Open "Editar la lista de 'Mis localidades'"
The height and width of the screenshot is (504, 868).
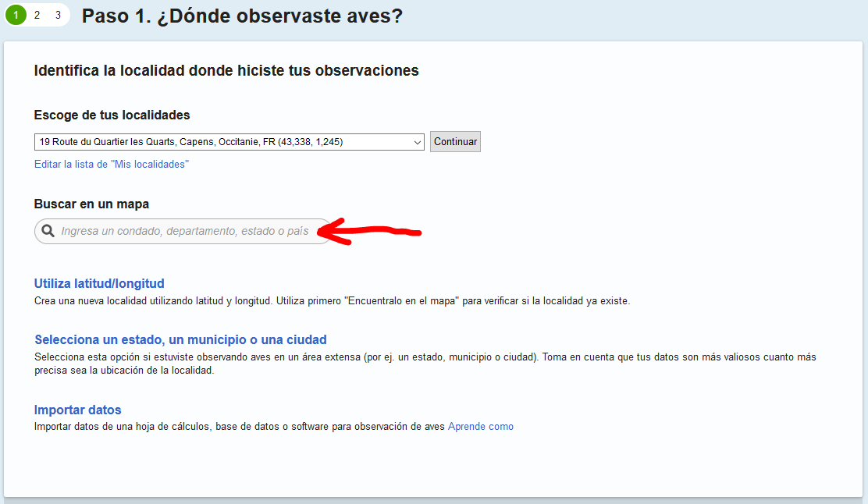(110, 164)
